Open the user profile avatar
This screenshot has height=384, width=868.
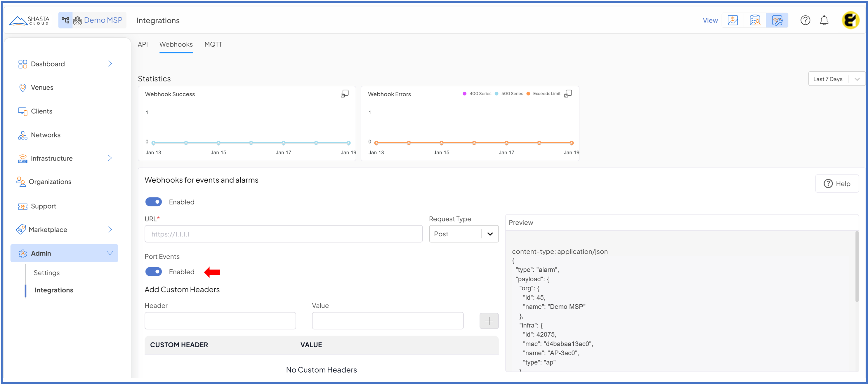850,20
